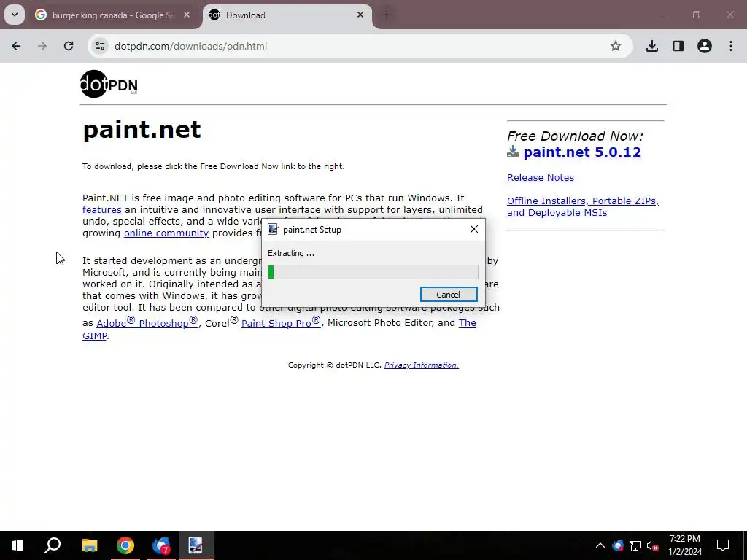The height and width of the screenshot is (560, 747).
Task: Close the paint.net Setup dialog
Action: click(474, 229)
